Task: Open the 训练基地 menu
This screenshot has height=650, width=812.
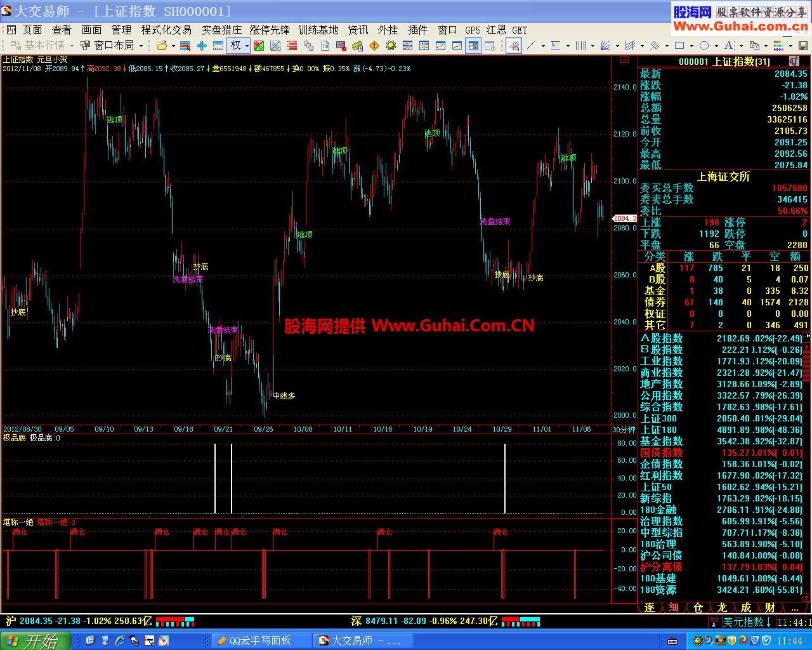Action: click(x=318, y=30)
